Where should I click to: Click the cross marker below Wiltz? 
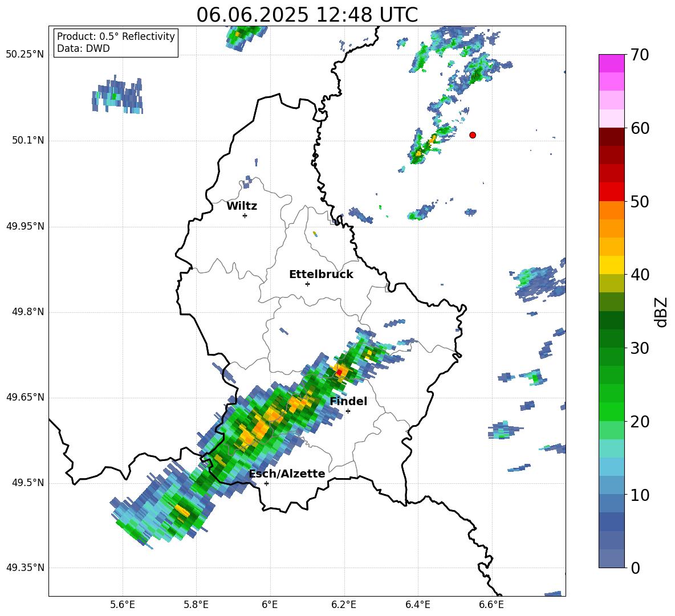[x=245, y=215]
